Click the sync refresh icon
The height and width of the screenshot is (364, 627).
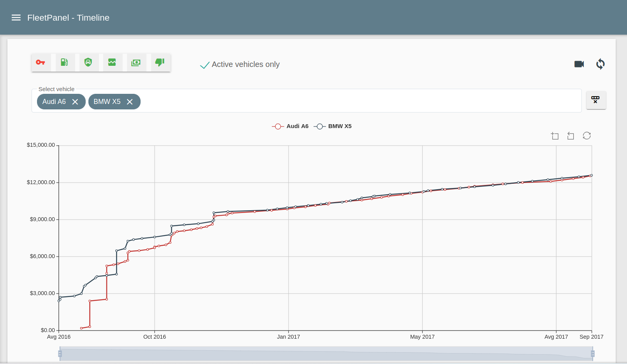tap(600, 64)
